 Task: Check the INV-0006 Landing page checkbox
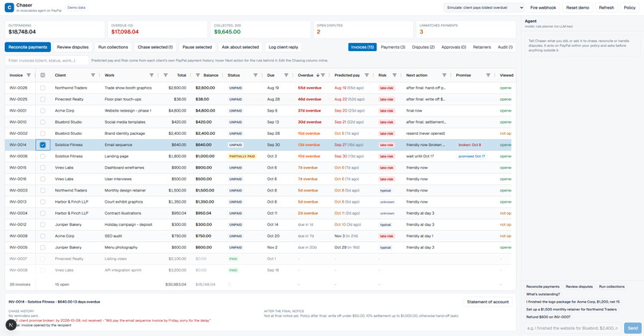(42, 156)
